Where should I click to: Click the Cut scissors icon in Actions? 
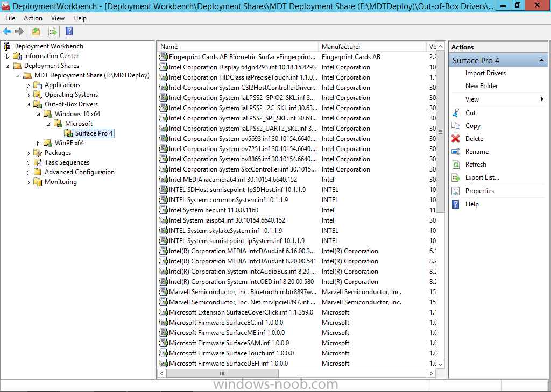[x=456, y=113]
